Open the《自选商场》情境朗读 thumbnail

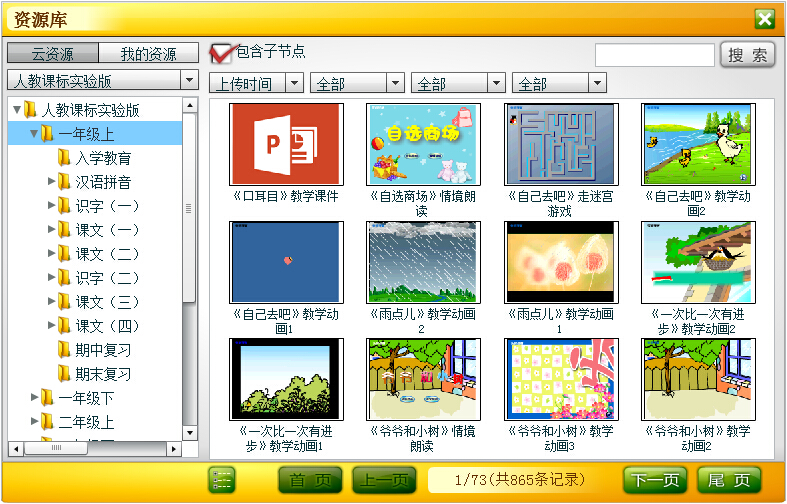[423, 145]
